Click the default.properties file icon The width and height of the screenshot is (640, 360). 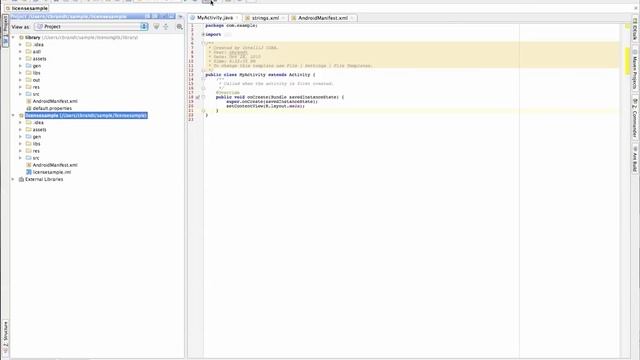coord(29,109)
